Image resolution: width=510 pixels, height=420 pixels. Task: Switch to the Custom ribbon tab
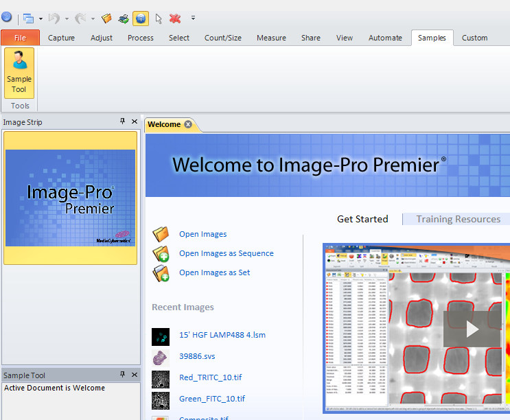[x=474, y=38]
